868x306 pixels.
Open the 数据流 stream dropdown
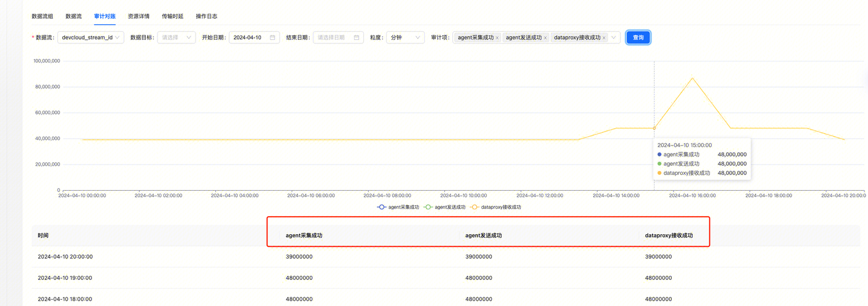click(x=90, y=38)
